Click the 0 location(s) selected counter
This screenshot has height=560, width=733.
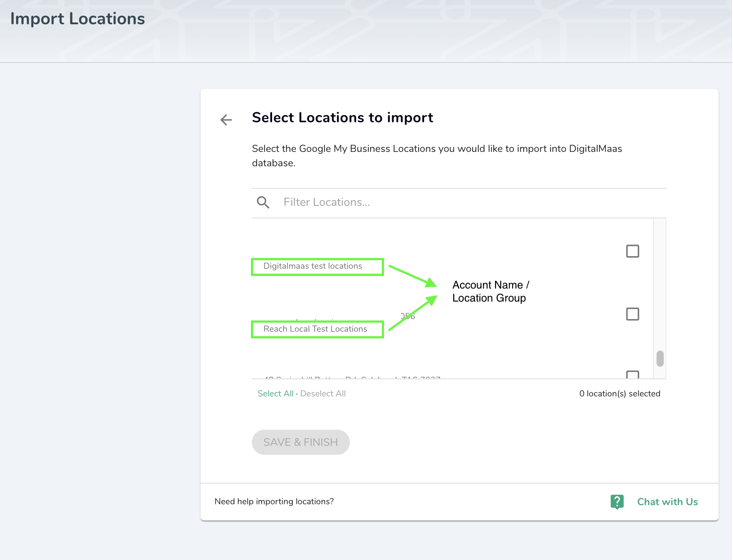click(620, 394)
